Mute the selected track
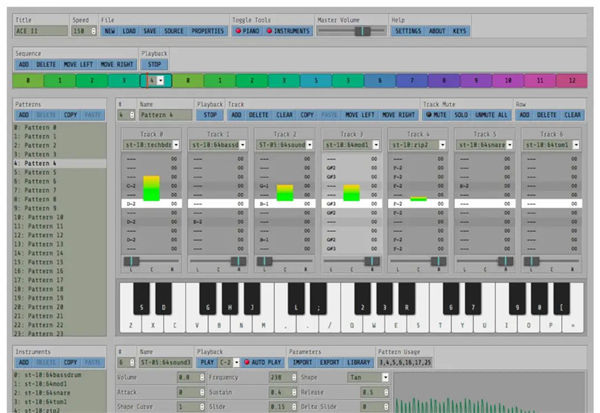The image size is (600, 413). (436, 115)
